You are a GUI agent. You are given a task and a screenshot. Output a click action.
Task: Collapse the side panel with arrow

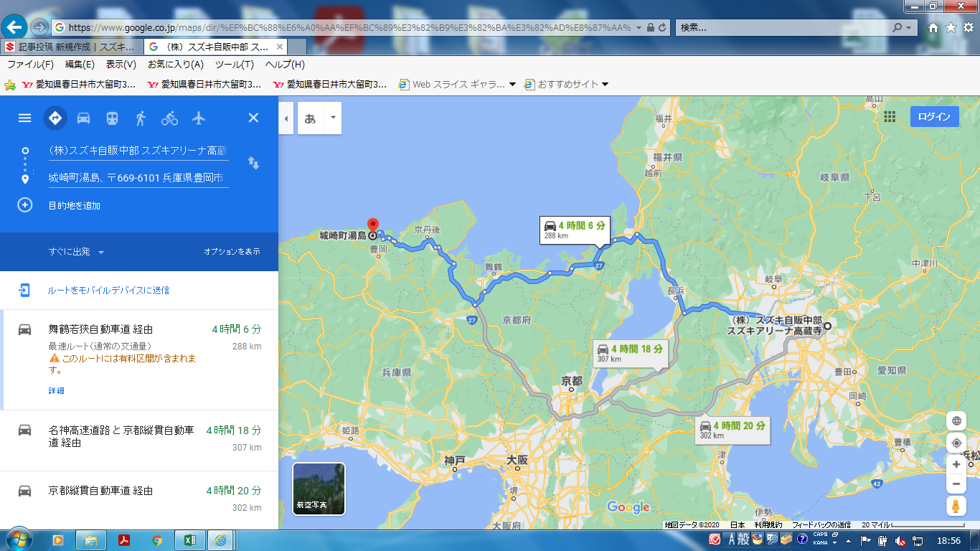point(286,118)
